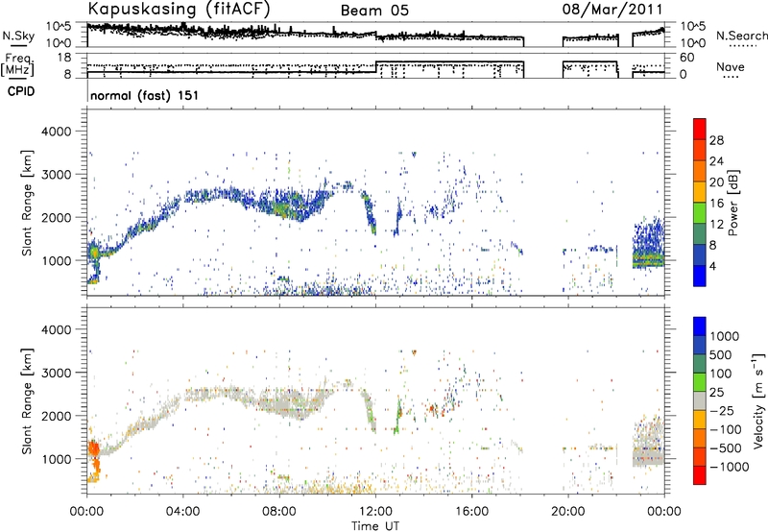Click the 'Velocity [m s-1]' colorbar title
This screenshot has width=768, height=532.
point(758,399)
